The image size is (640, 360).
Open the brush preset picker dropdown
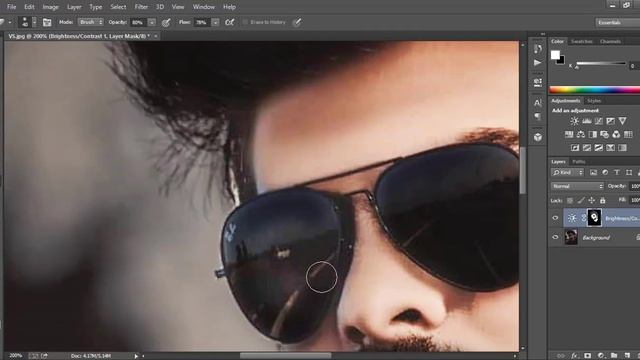pyautogui.click(x=34, y=22)
